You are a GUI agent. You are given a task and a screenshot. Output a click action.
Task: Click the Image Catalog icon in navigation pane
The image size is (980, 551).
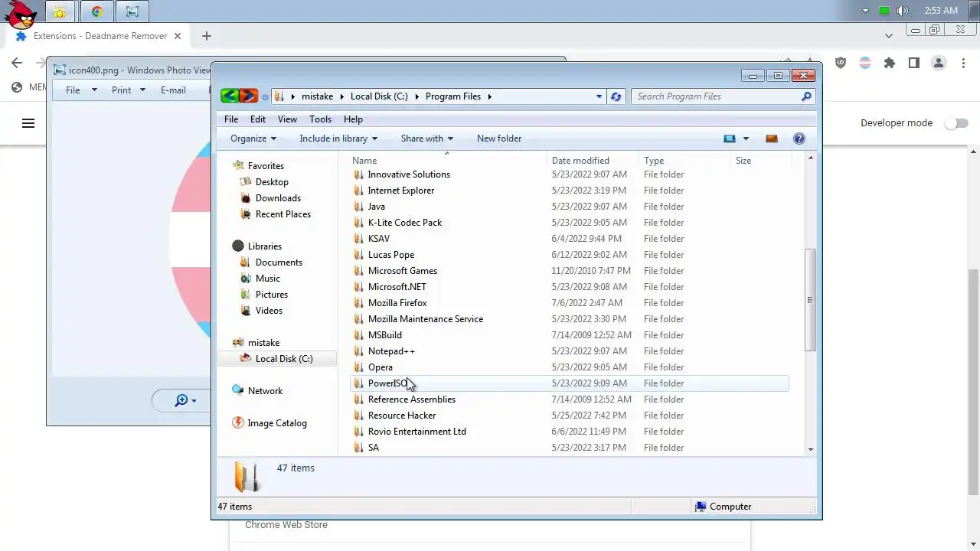coord(237,423)
